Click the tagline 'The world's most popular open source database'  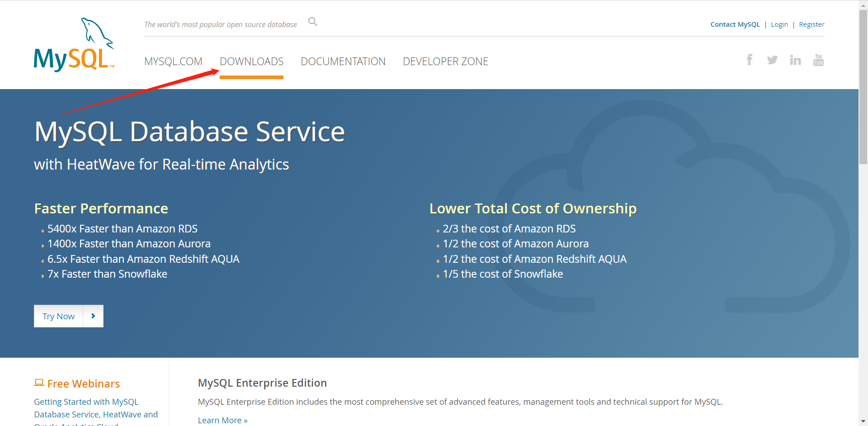pyautogui.click(x=221, y=24)
